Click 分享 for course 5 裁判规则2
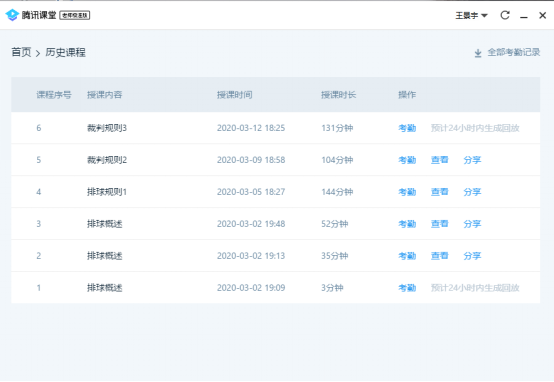Screen dimensions: 554x382 point(472,160)
